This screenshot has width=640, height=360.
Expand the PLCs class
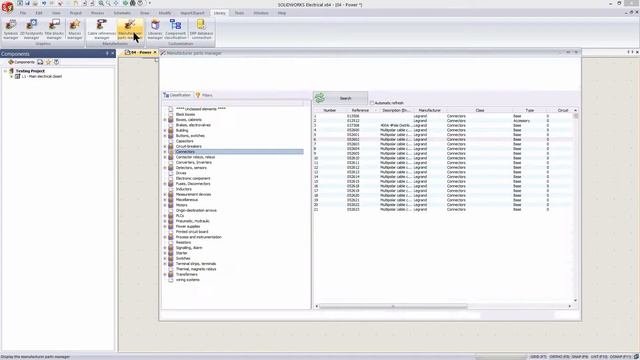(165, 216)
